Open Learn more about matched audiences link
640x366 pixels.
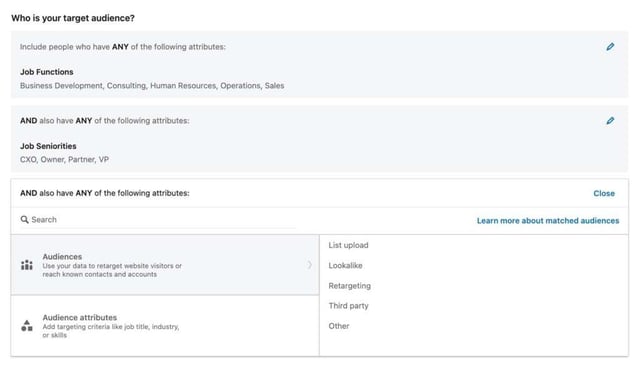pos(548,221)
